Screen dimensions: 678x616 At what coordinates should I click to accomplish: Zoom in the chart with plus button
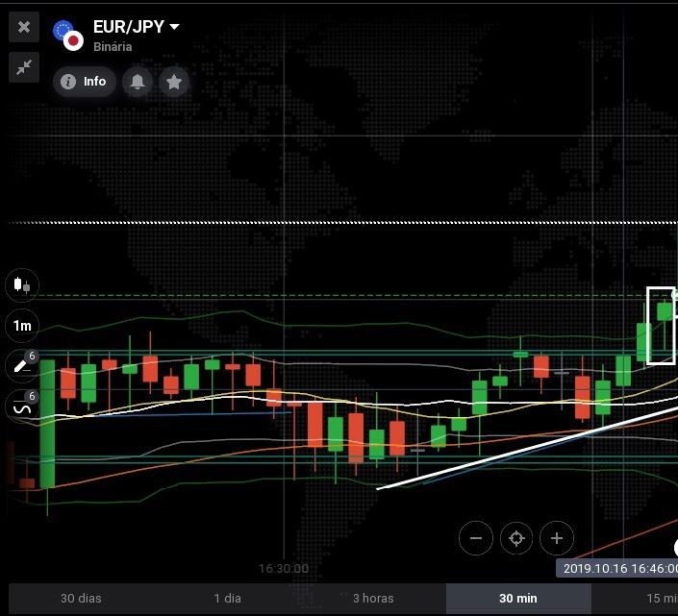click(557, 538)
